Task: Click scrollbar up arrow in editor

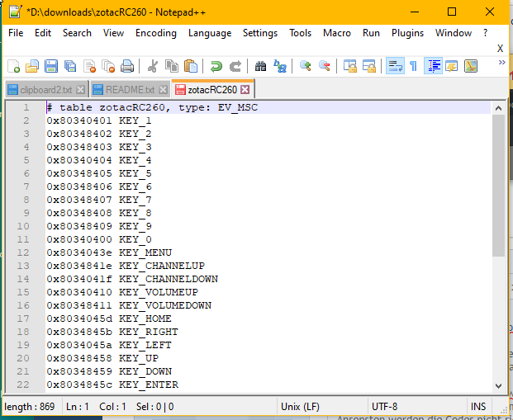Action: [x=498, y=108]
